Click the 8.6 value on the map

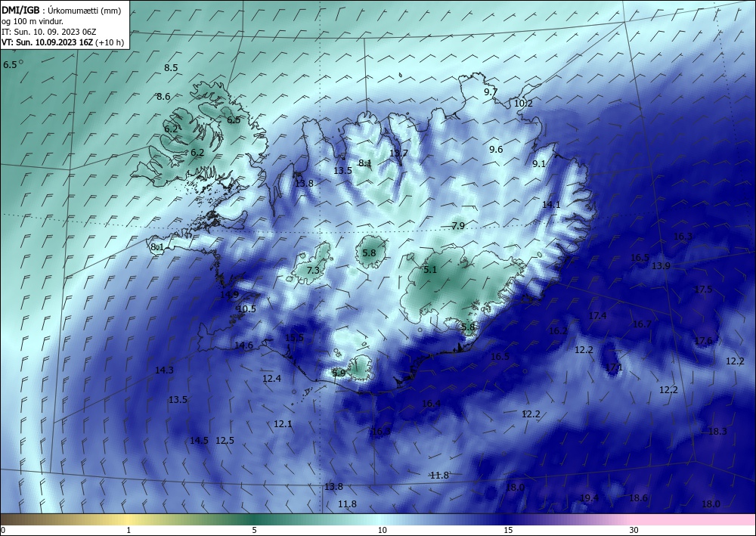(163, 97)
